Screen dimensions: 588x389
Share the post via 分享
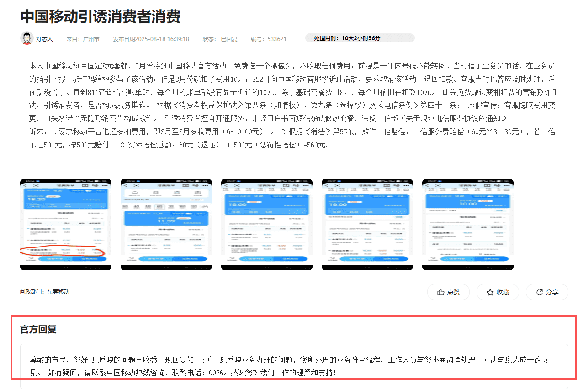[547, 292]
